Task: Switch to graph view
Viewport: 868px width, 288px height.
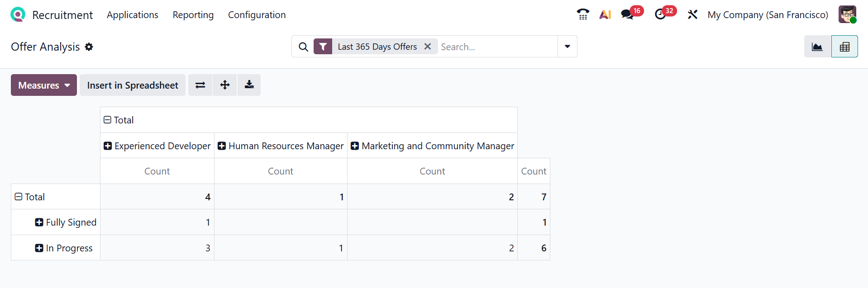Action: (817, 47)
